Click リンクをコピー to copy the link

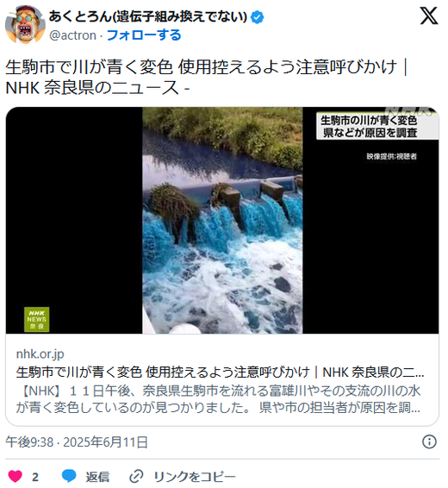[x=195, y=477]
